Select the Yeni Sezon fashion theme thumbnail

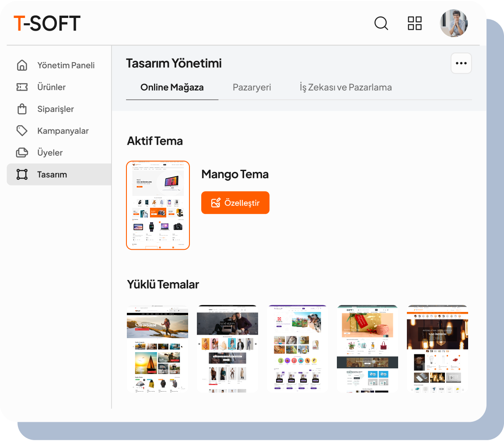(x=227, y=349)
